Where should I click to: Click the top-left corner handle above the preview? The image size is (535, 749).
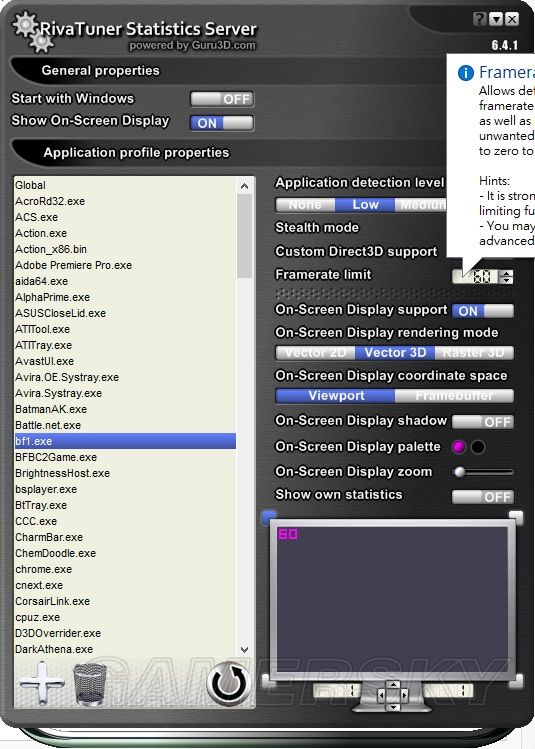point(269,517)
